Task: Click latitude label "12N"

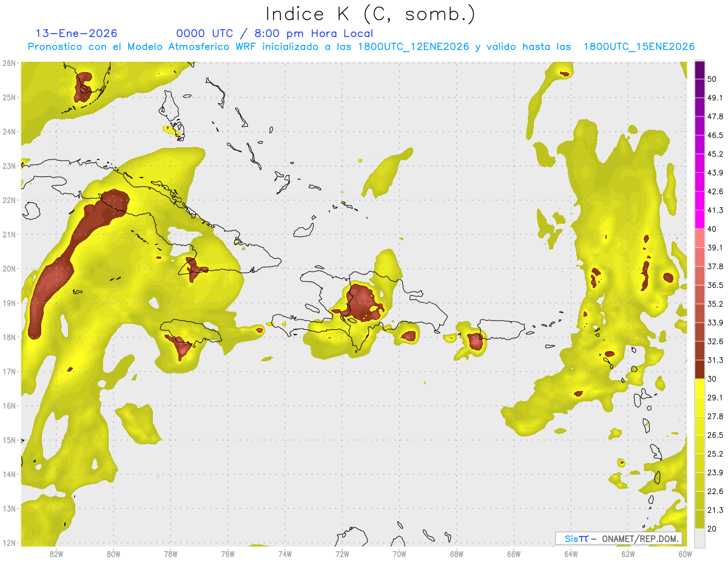Action: (9, 543)
